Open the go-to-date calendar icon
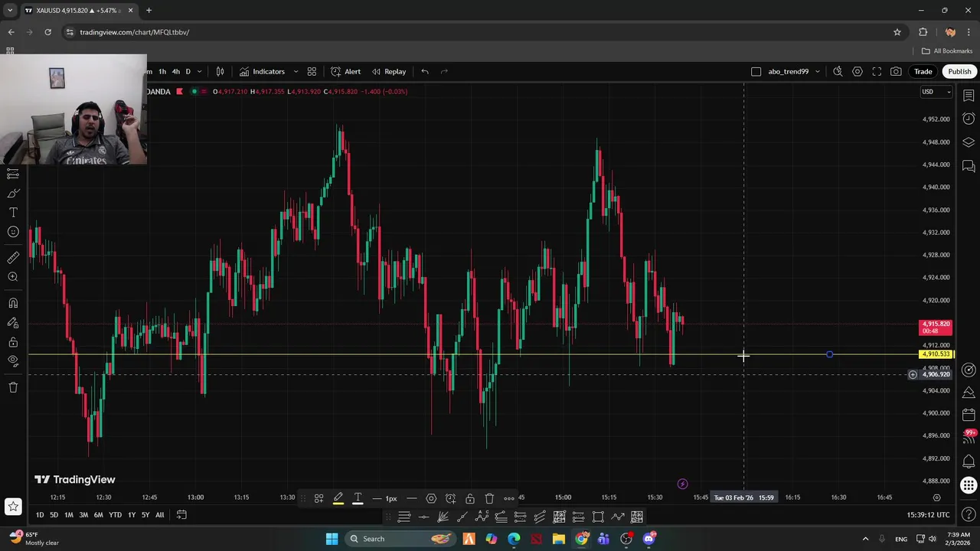 (181, 515)
